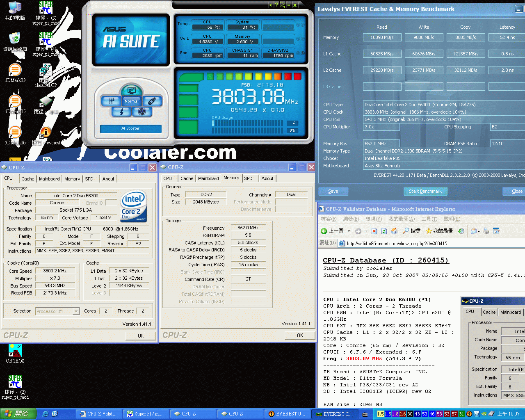Open the AI Gear shifter icon in AI Suite
This screenshot has height=420, width=525.
pyautogui.click(x=112, y=100)
